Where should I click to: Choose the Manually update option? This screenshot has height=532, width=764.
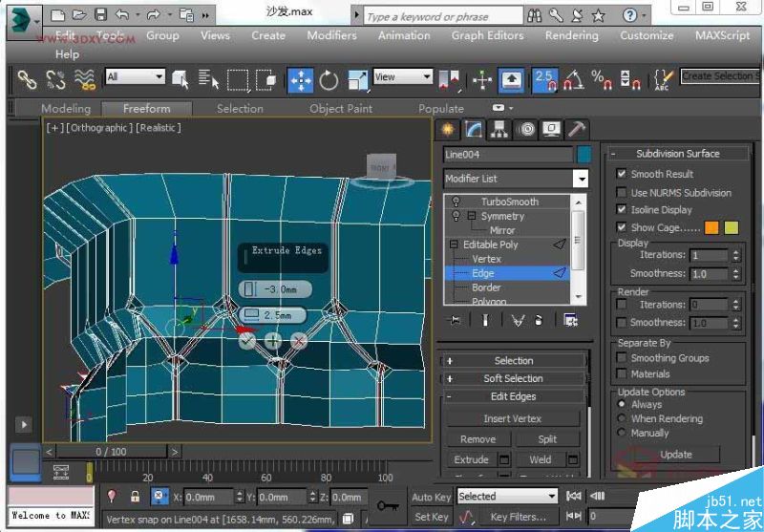[x=622, y=433]
